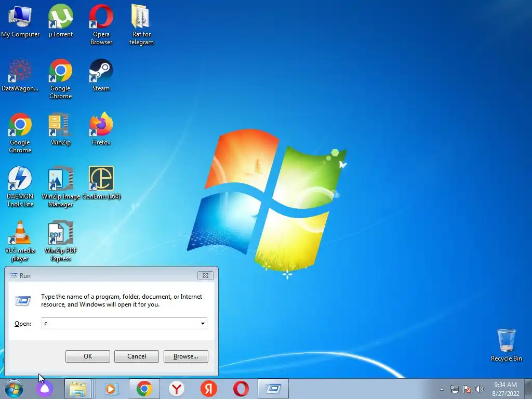Open Yandex Browser Y taskbar icon
Screen dimensions: 532x399
(x=177, y=389)
